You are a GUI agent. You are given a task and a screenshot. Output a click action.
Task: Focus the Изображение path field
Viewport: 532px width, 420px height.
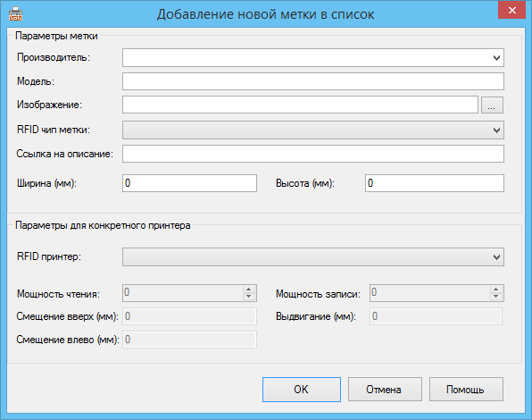(x=300, y=105)
